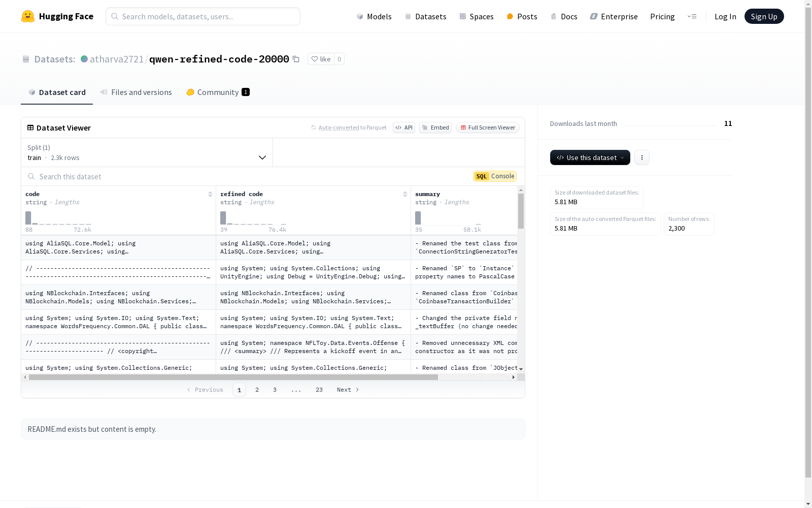Click the qwen-refined-code-20000 dataset title
The height and width of the screenshot is (508, 812).
tap(219, 59)
